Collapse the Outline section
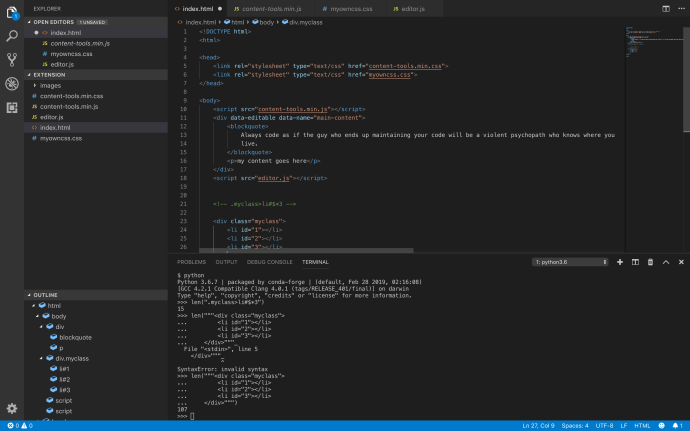This screenshot has height=431, width=690. tap(29, 295)
